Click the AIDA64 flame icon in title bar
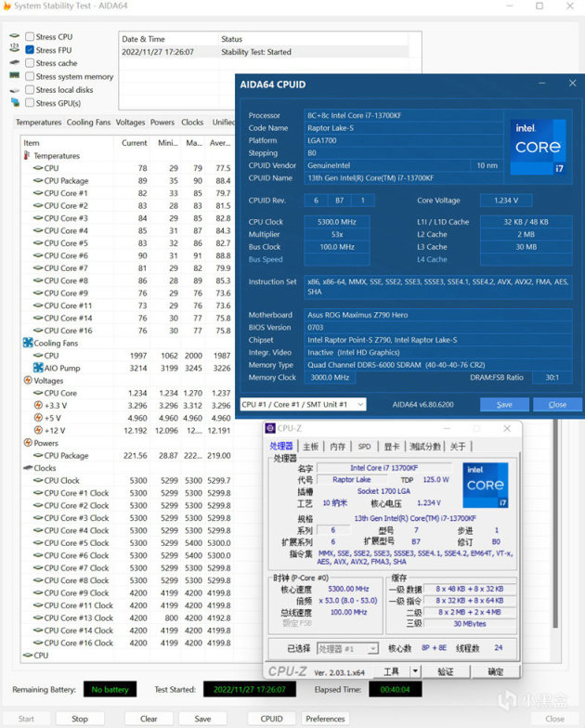585x728 pixels. 7,6
